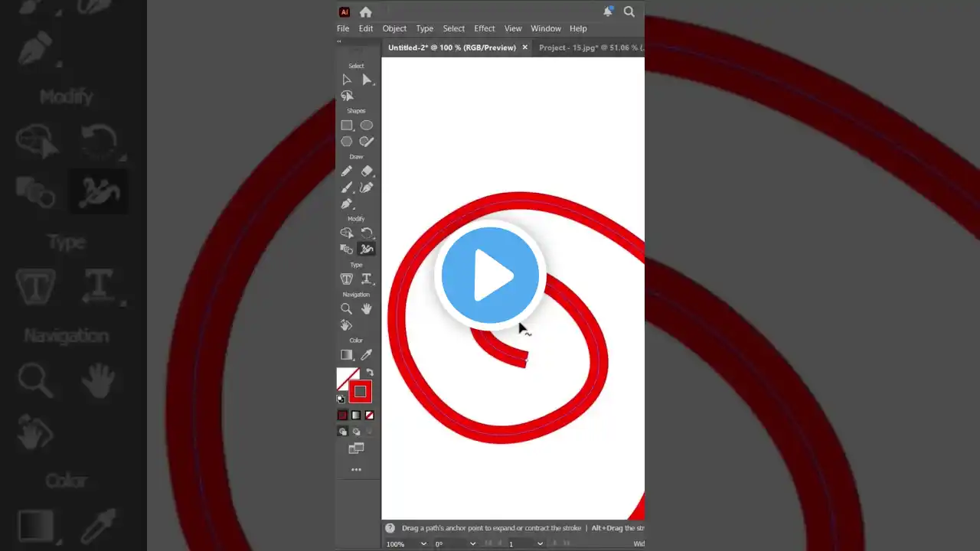Image resolution: width=980 pixels, height=551 pixels.
Task: Click the rotation field showing 0°
Action: [450, 544]
